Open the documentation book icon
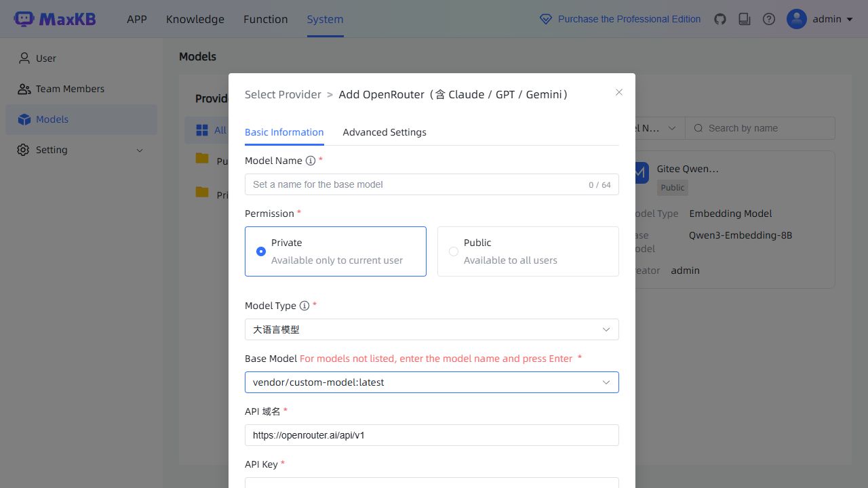The image size is (868, 488). [x=745, y=19]
